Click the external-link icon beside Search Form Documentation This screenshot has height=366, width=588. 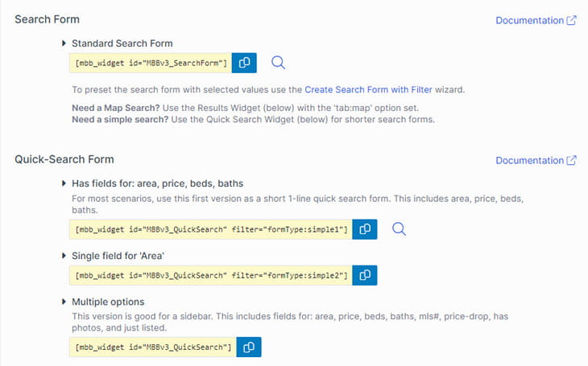coord(571,20)
